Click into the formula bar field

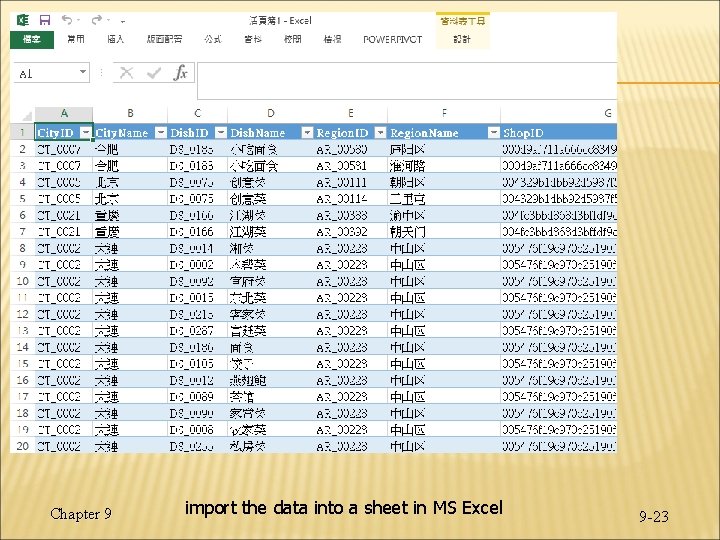point(407,81)
